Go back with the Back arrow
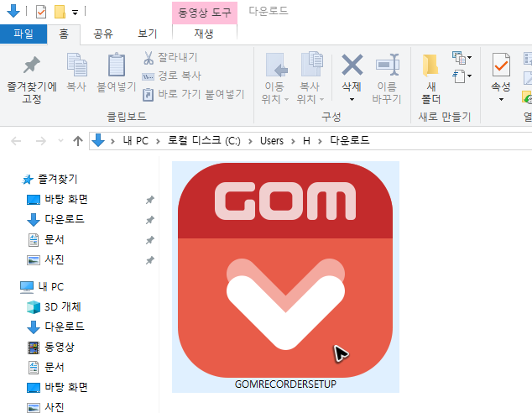Image resolution: width=532 pixels, height=413 pixels. tap(16, 140)
